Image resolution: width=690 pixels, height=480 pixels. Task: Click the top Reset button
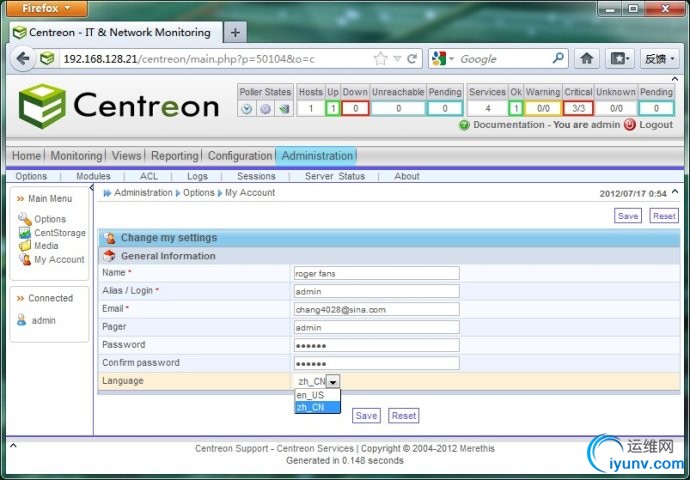tap(664, 216)
